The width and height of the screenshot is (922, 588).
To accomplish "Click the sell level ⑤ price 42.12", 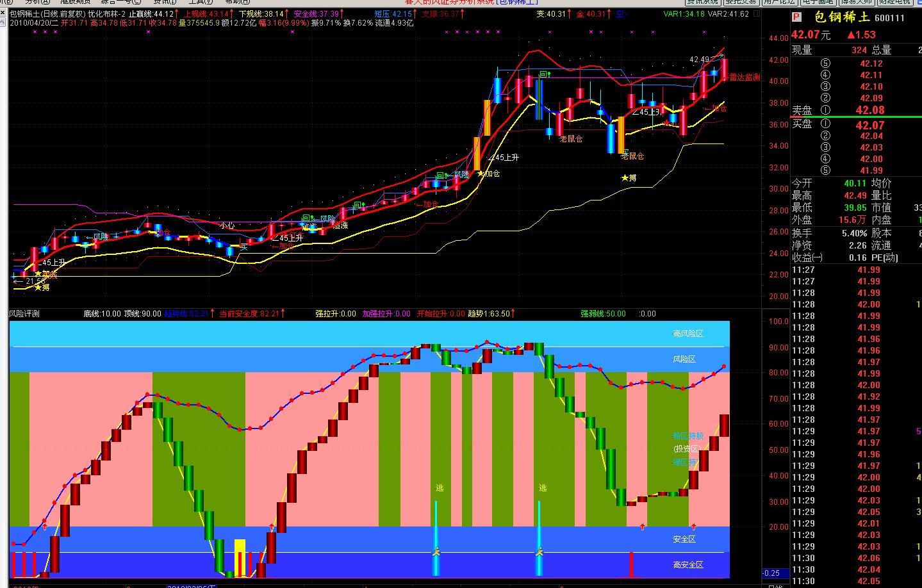I will point(871,63).
